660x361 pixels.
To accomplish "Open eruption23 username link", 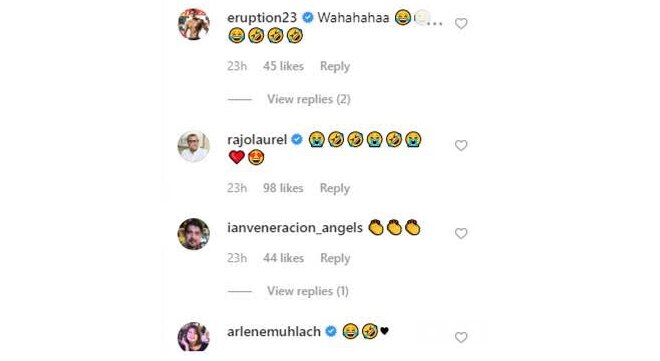I will coord(262,18).
